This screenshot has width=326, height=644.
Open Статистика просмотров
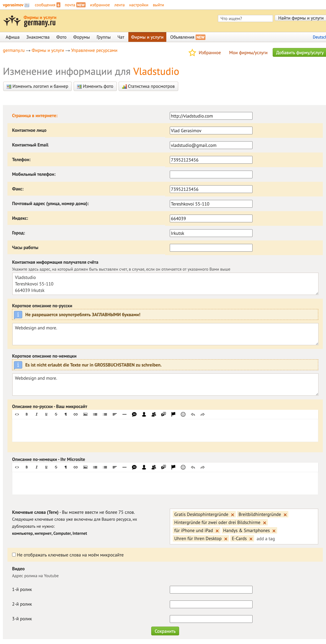click(x=148, y=86)
